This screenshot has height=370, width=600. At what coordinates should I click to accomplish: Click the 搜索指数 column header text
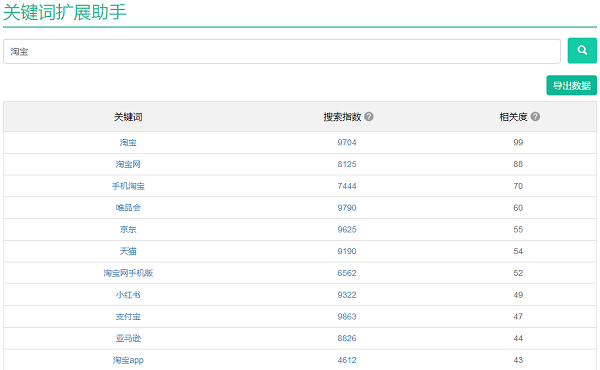[342, 117]
